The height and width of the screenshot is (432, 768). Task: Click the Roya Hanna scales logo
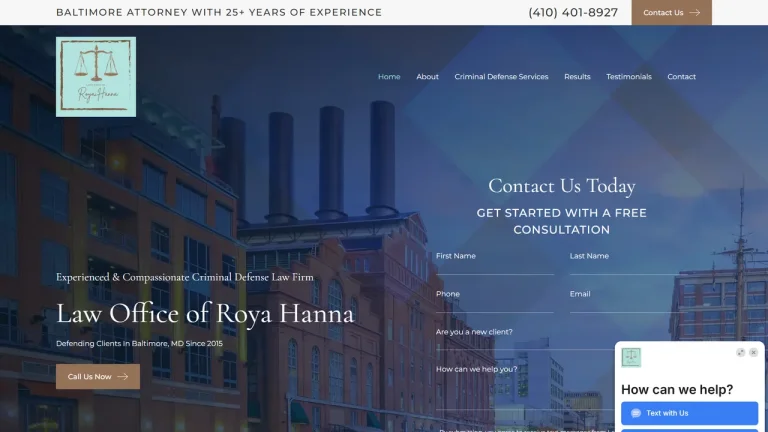pos(96,77)
